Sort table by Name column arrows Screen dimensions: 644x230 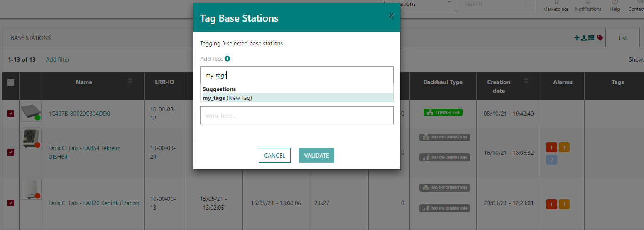(130, 81)
